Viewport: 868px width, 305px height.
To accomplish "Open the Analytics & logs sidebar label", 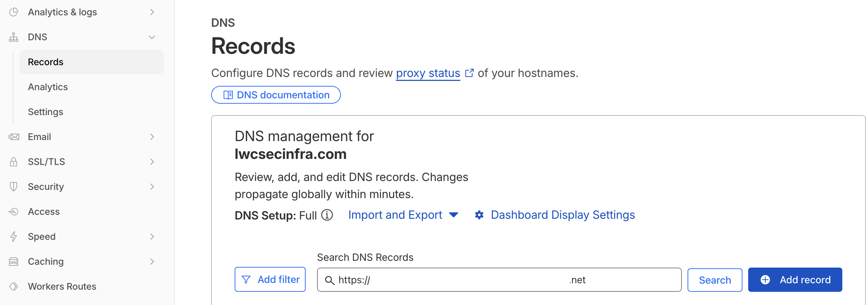I will tap(62, 12).
